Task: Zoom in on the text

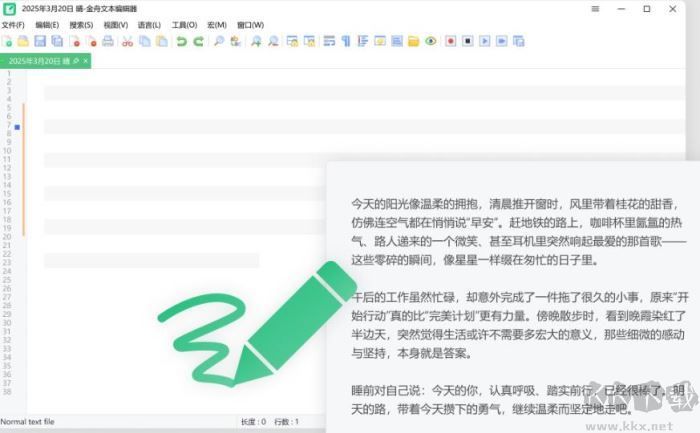Action: (256, 42)
